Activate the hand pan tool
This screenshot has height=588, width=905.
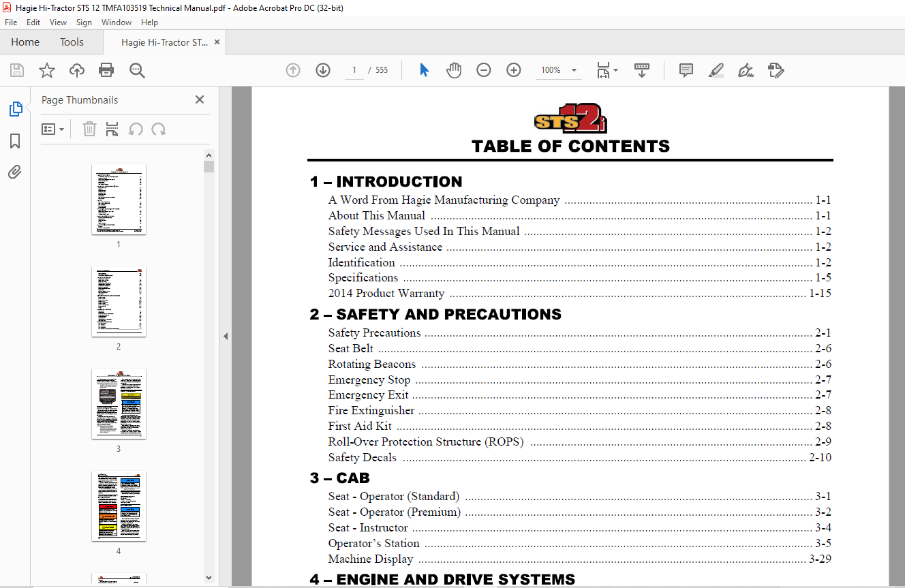(454, 70)
